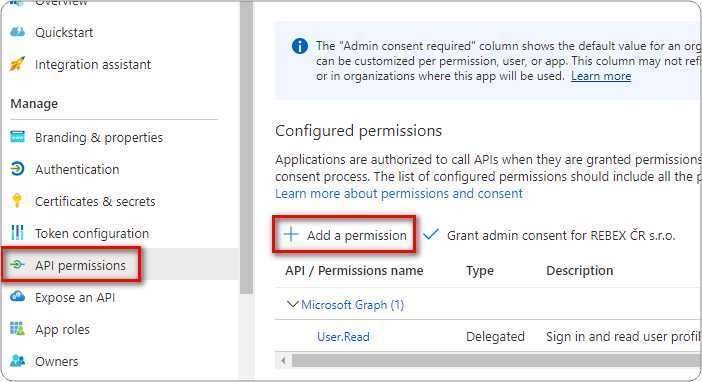Click the Add a permission button
This screenshot has width=702, height=382.
(344, 235)
